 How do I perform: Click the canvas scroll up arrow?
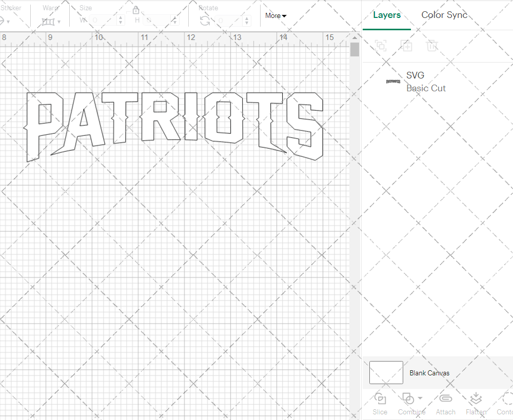(354, 37)
